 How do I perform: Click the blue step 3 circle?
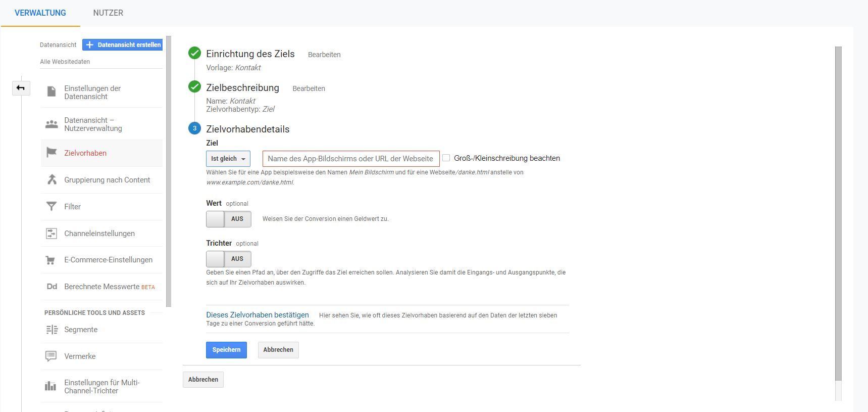pyautogui.click(x=194, y=128)
